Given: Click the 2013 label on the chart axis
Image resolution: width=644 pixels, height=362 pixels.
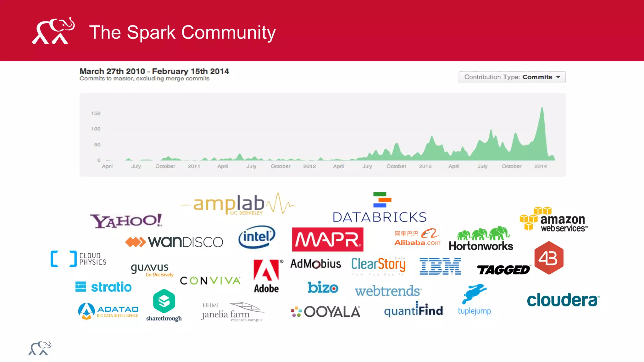Looking at the screenshot, I should [425, 166].
